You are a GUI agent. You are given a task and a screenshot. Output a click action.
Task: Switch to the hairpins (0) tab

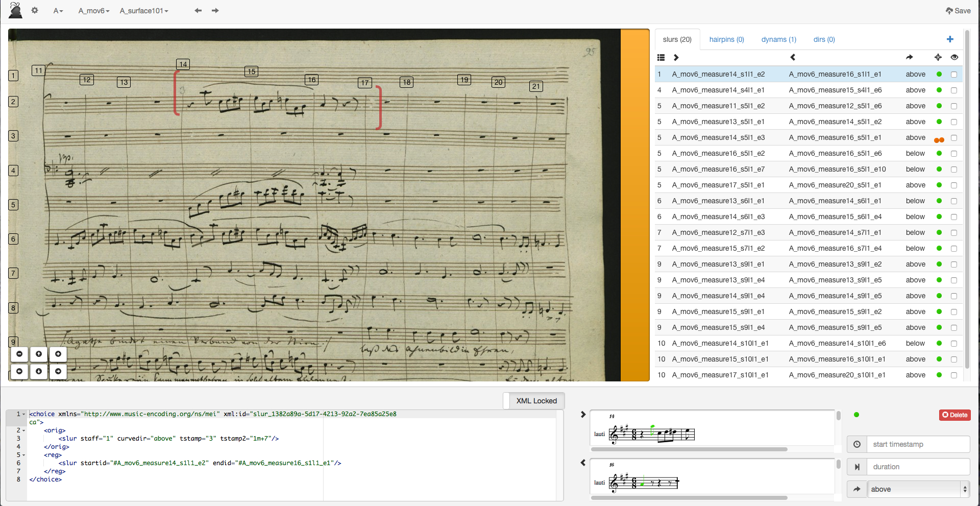727,39
